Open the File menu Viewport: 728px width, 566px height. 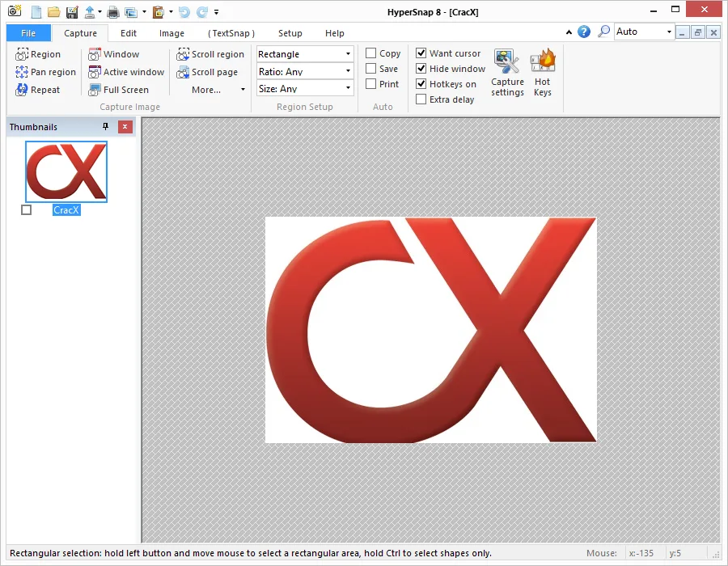pos(28,33)
